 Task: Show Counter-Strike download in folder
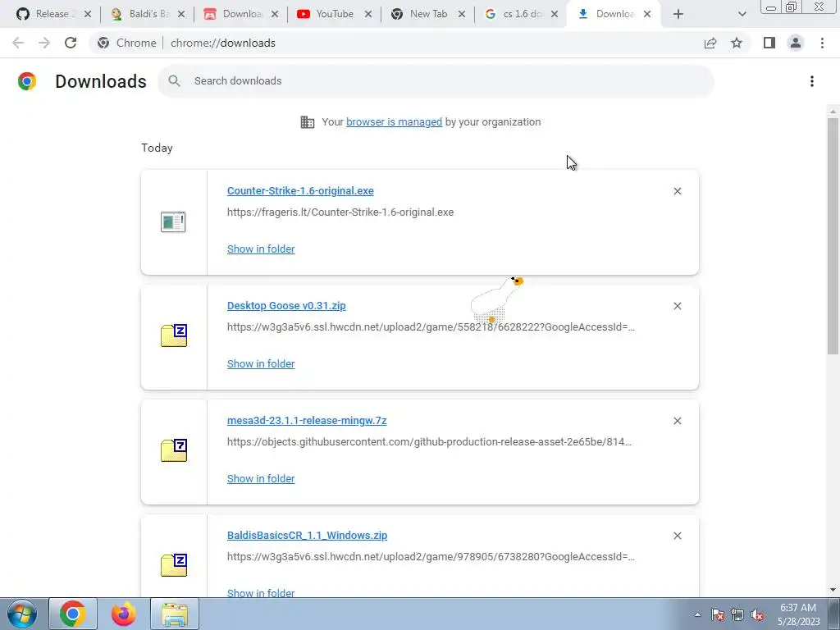(x=261, y=249)
